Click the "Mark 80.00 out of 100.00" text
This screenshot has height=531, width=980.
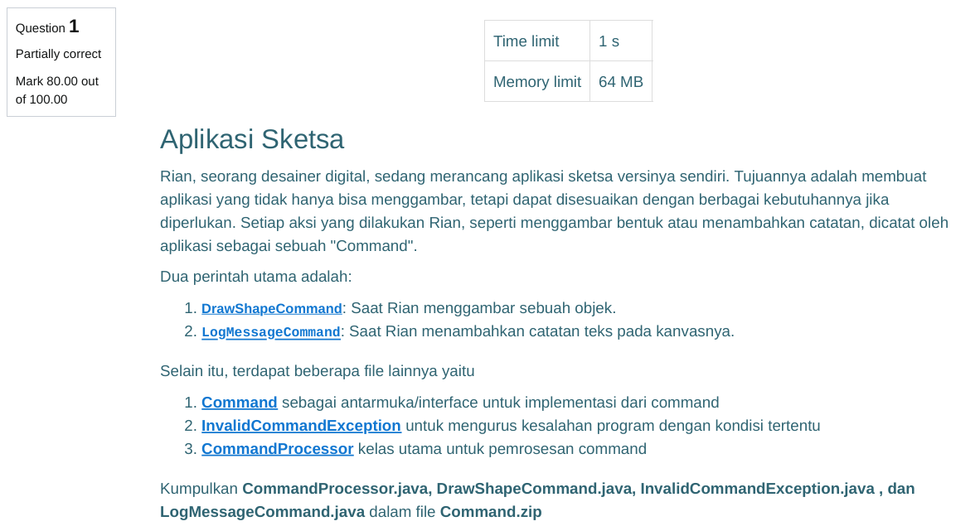pos(56,90)
